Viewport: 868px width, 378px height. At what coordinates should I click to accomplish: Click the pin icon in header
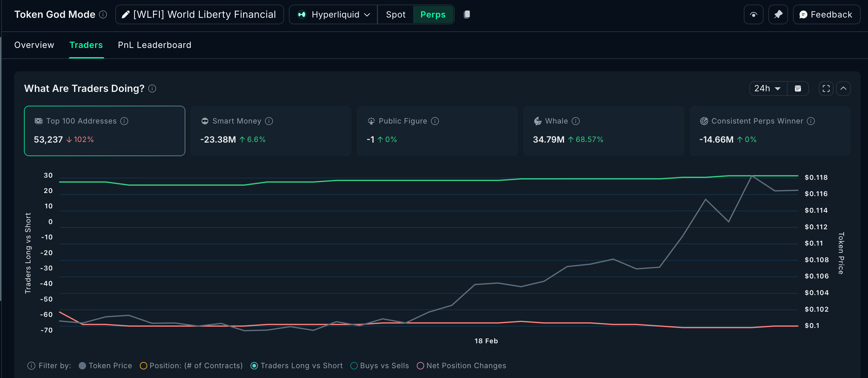(x=778, y=14)
